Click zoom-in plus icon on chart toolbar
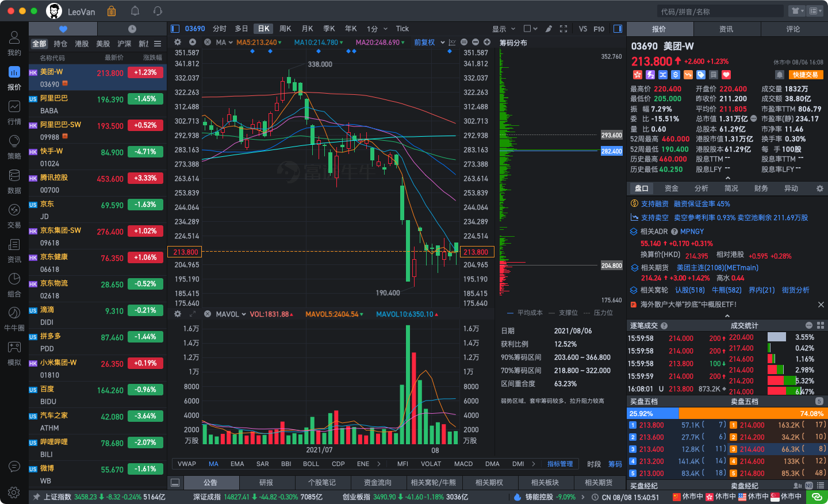The height and width of the screenshot is (504, 828). [487, 42]
